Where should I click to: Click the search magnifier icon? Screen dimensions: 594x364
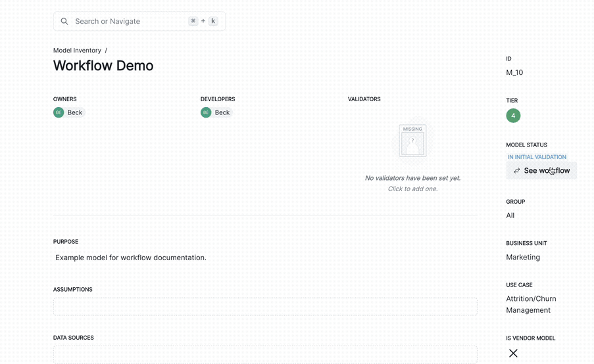pyautogui.click(x=64, y=21)
